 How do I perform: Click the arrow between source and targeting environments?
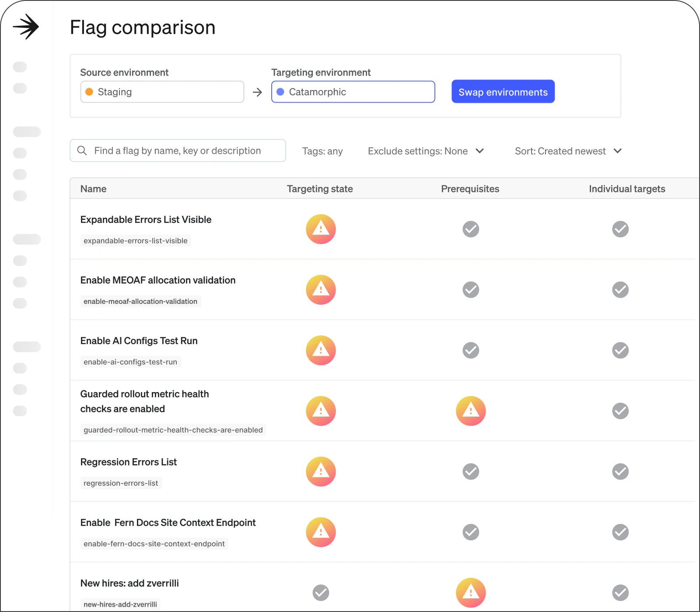[258, 92]
